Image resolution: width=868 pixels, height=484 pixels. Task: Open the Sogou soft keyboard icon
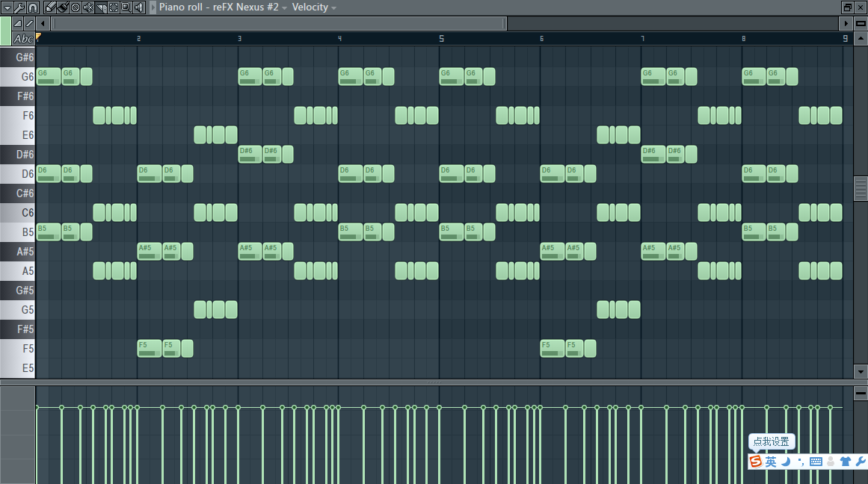(x=816, y=462)
